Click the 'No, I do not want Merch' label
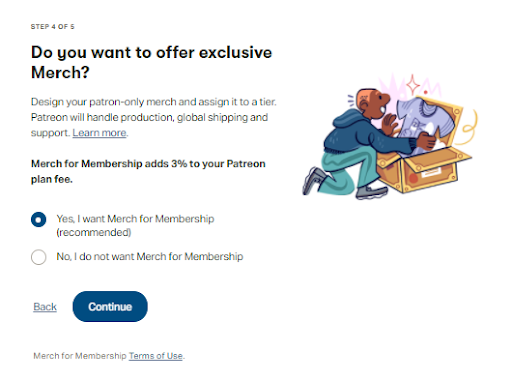 point(150,256)
